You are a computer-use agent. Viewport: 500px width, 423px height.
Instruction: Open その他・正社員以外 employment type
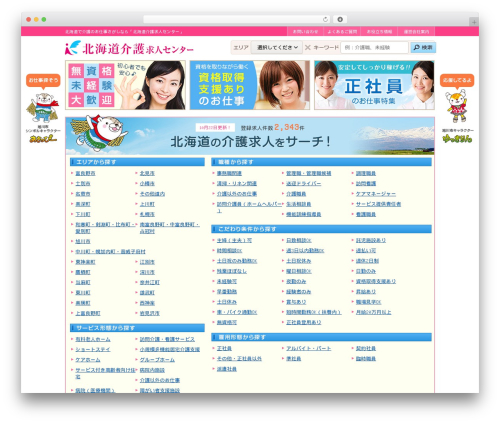pyautogui.click(x=239, y=359)
